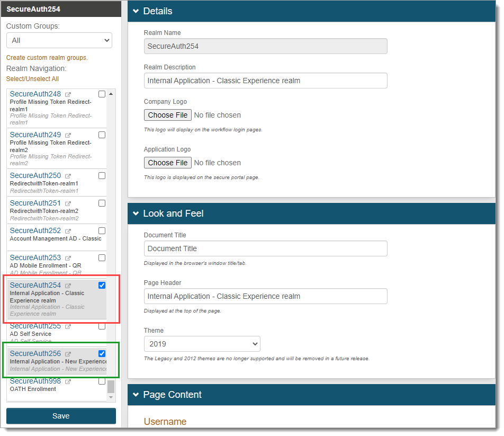This screenshot has height=436, width=504.
Task: Click external link icon next to SecureAuth256
Action: tap(68, 354)
